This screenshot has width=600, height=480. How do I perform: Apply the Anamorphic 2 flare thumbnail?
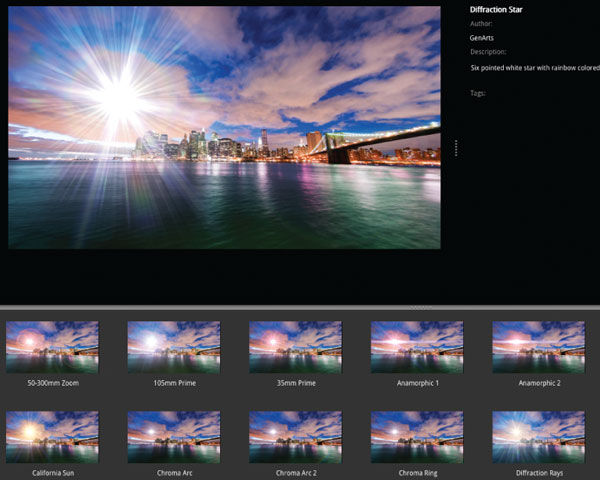tap(538, 347)
